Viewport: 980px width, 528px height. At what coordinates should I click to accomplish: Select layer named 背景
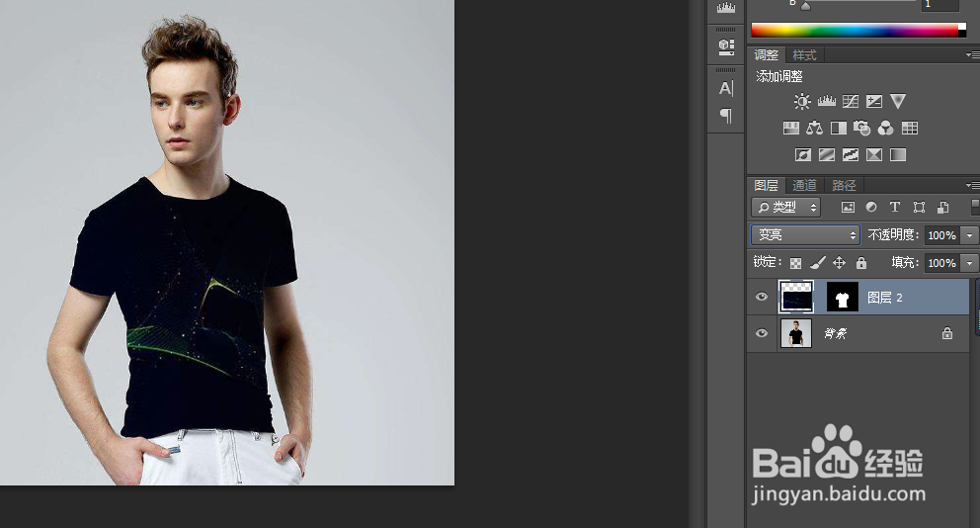[836, 333]
